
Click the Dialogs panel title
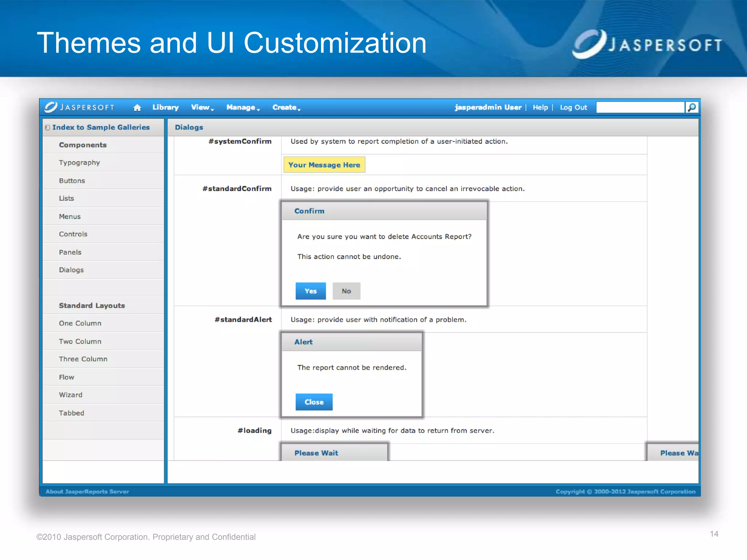tap(189, 127)
